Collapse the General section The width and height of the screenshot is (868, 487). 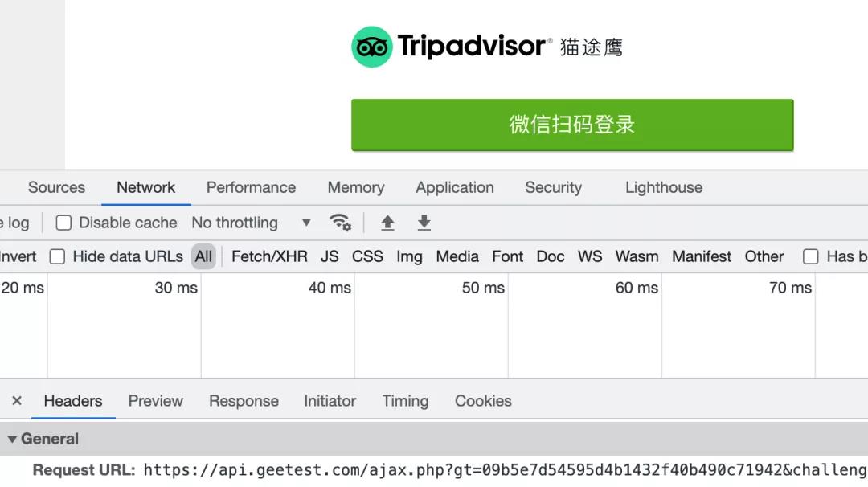[x=12, y=439]
